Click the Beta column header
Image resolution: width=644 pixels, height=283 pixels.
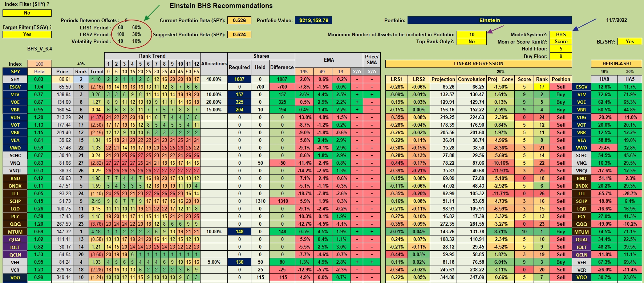tap(39, 71)
